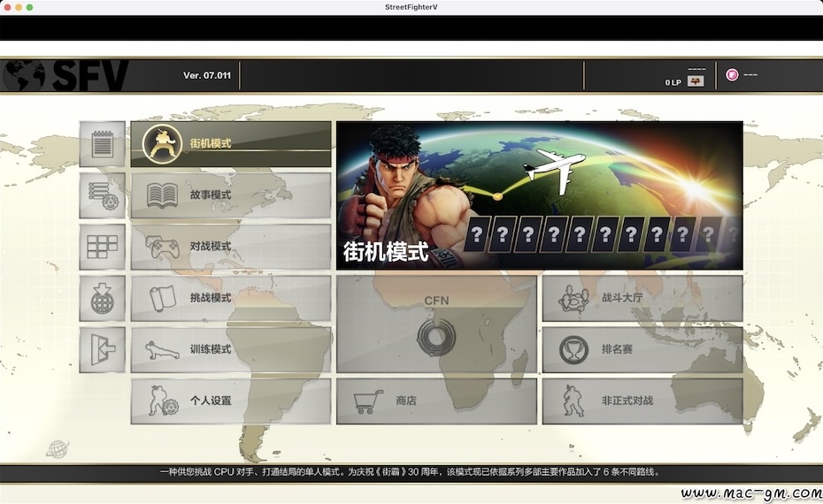Select 街机模式 arcade mode menu entry

point(231,144)
